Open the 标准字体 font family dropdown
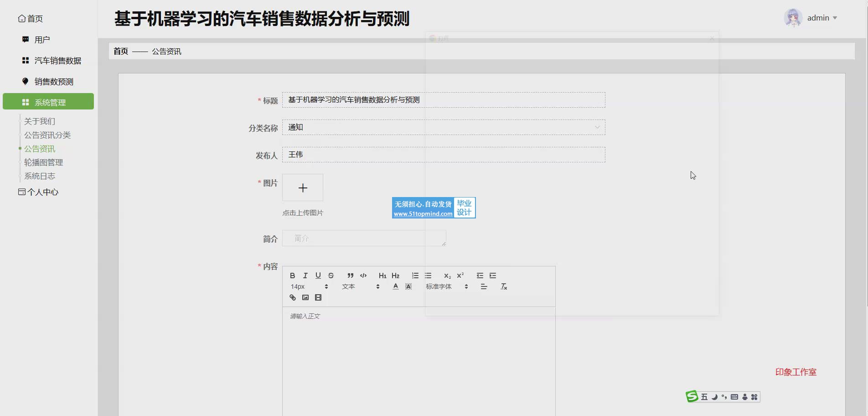The width and height of the screenshot is (868, 416). coord(447,286)
